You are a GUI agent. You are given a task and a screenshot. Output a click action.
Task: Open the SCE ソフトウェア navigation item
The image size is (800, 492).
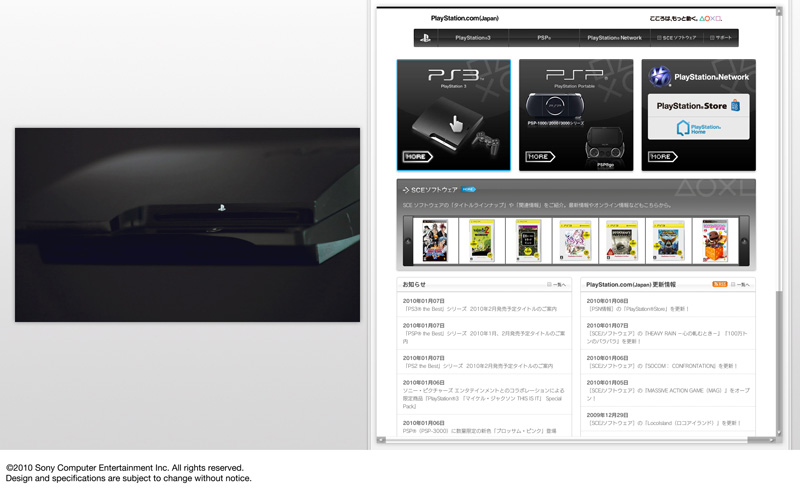click(677, 38)
